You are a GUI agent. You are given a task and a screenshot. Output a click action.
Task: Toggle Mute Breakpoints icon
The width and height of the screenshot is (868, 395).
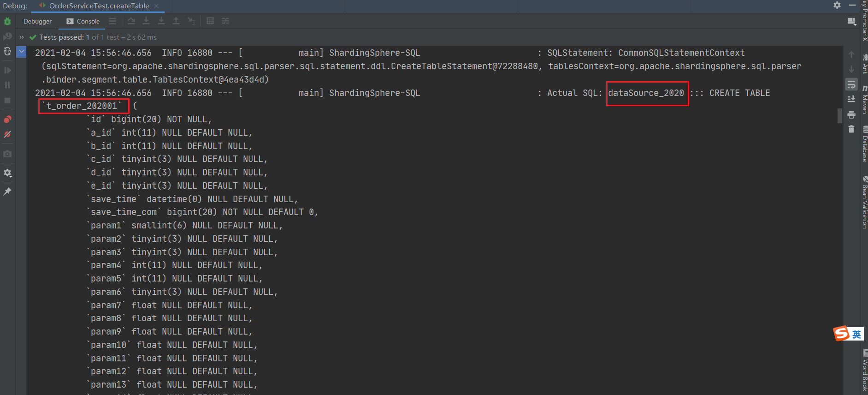pos(7,134)
